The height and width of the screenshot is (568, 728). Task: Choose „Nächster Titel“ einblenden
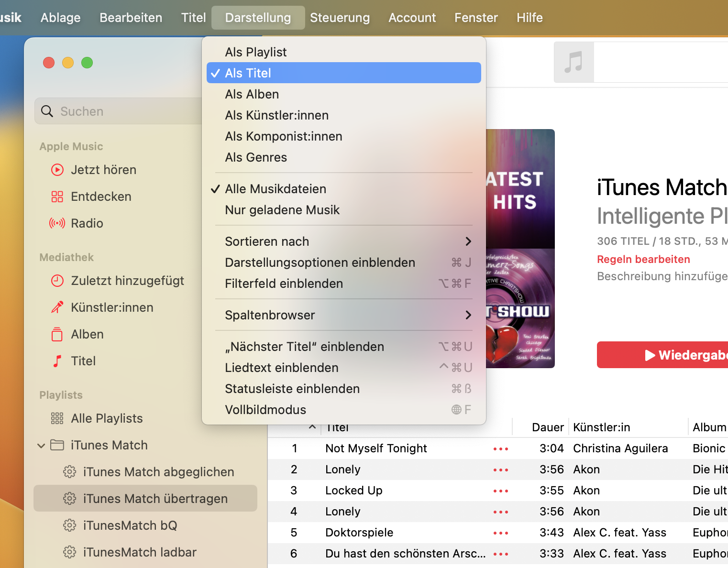(344, 347)
